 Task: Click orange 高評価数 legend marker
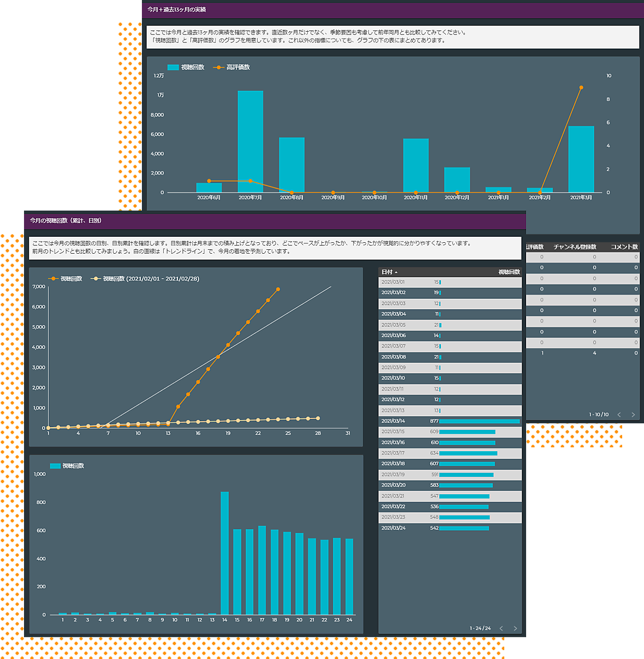[218, 67]
